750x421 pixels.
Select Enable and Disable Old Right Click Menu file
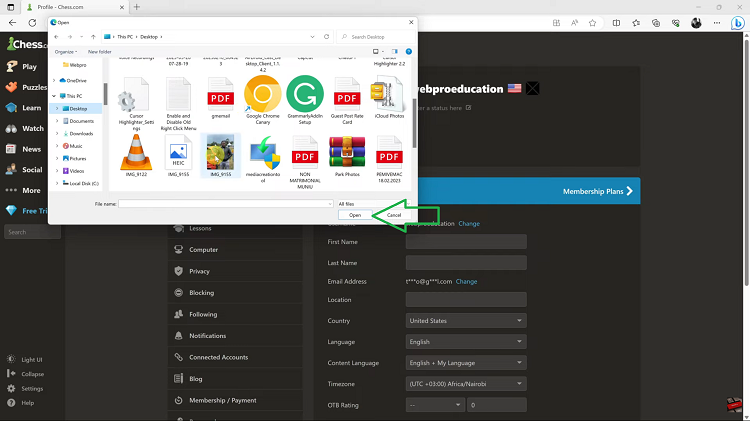(178, 103)
